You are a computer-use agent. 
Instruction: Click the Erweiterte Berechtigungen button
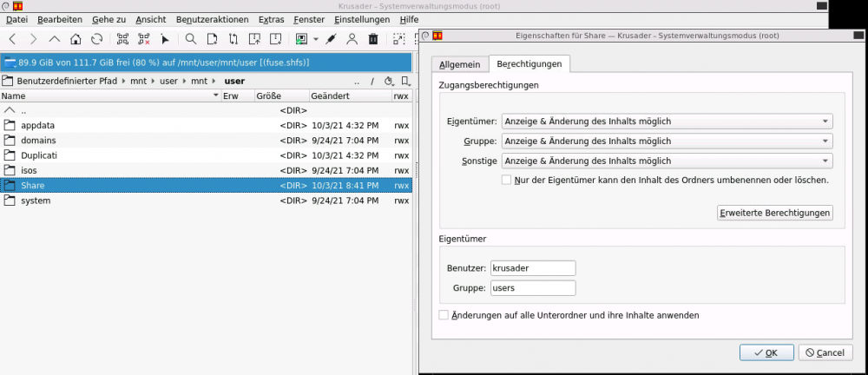click(775, 213)
